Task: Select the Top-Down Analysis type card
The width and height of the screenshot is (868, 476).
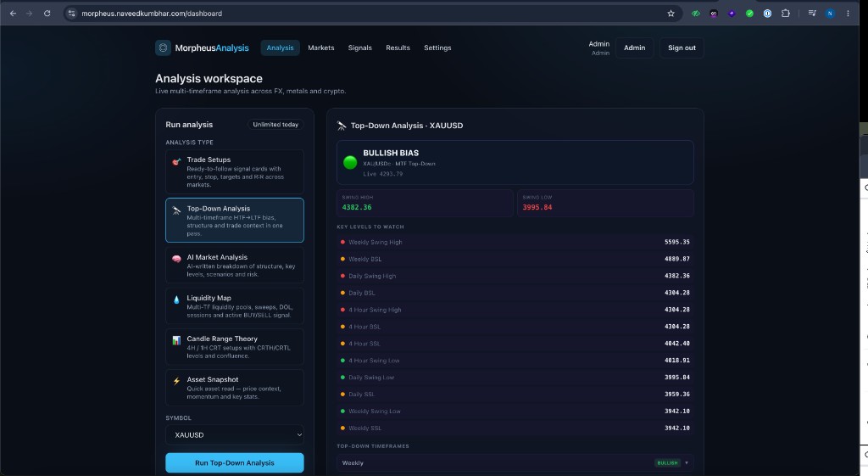Action: click(235, 220)
